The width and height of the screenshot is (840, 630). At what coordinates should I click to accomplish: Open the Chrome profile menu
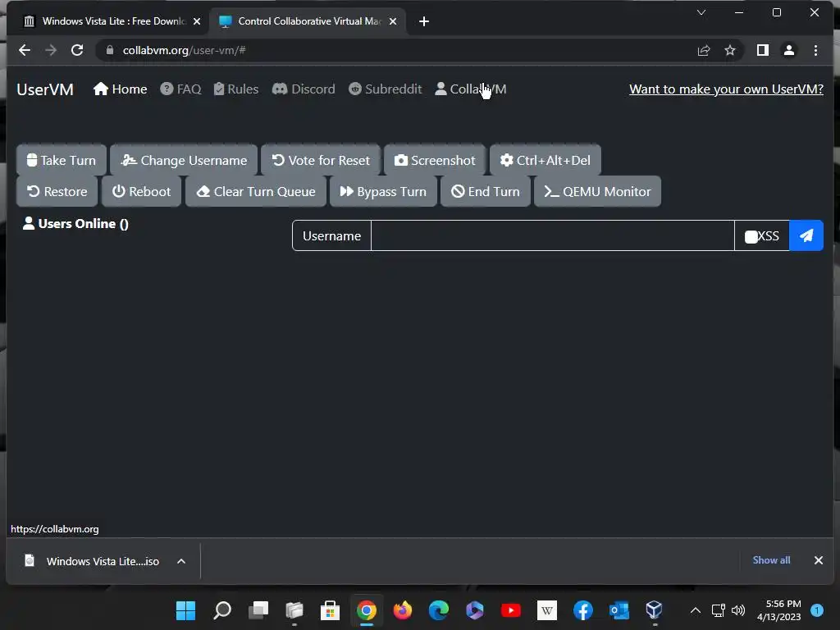[788, 50]
